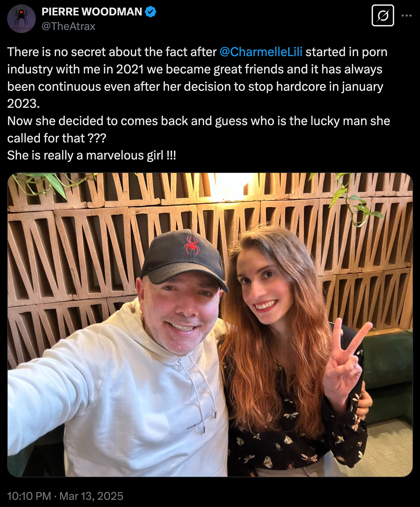Open the three-dot more options menu
The width and height of the screenshot is (420, 507).
tap(406, 16)
